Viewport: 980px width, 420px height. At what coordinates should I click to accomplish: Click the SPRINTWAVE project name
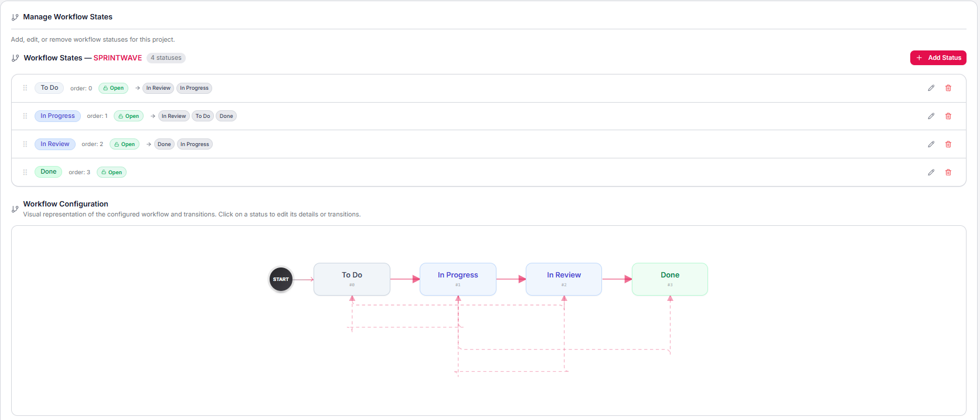(118, 58)
